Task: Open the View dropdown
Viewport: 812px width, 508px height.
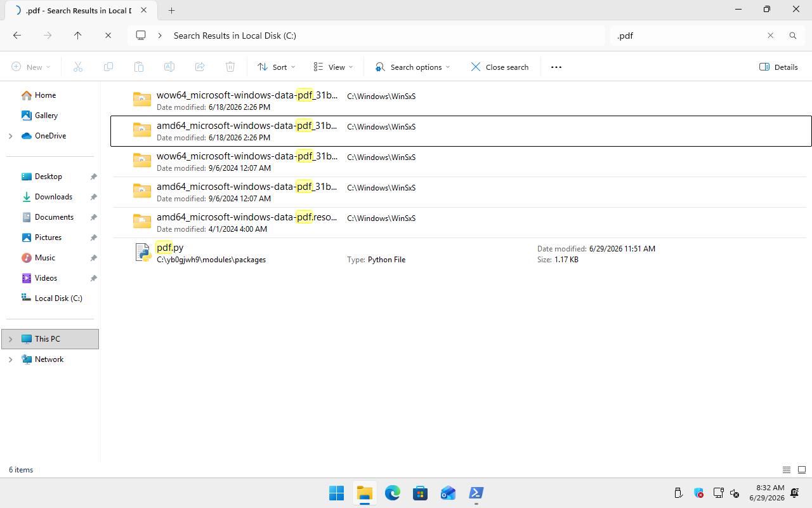Action: coord(333,67)
